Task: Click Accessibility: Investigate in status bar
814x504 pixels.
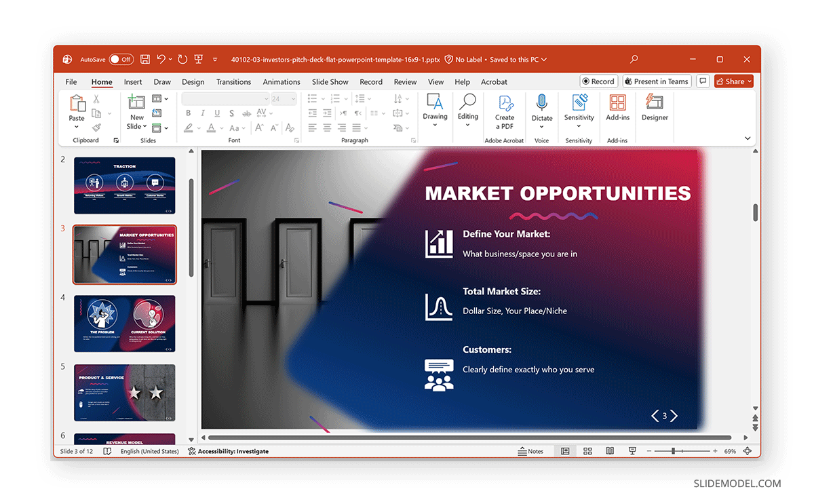Action: point(228,451)
